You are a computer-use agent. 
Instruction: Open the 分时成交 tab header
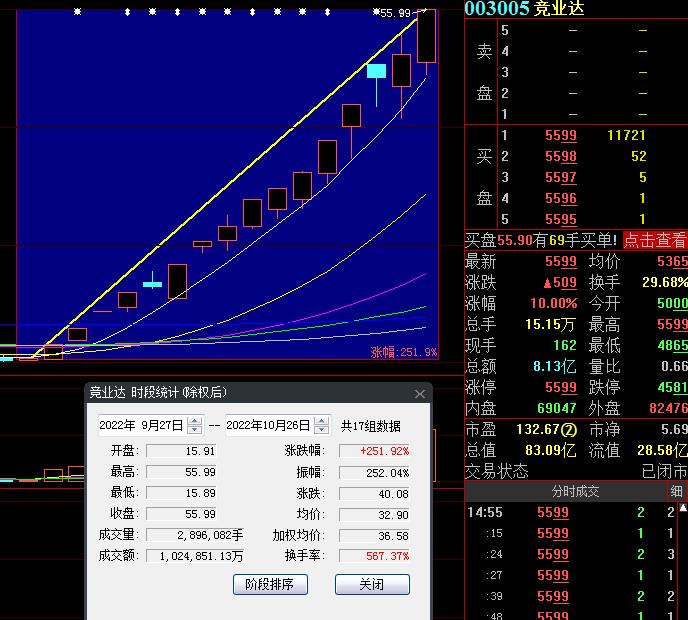point(575,492)
